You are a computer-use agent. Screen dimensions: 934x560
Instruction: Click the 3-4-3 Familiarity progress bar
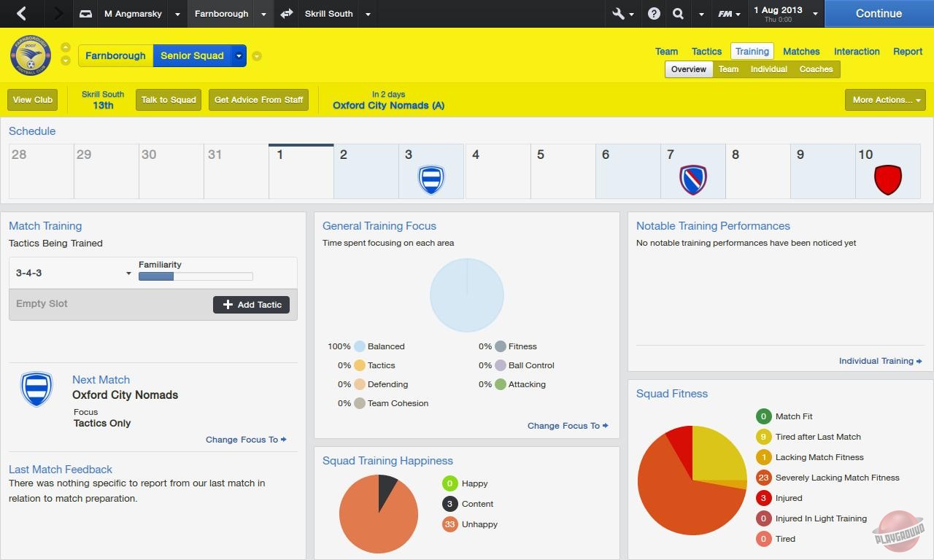[x=195, y=277]
